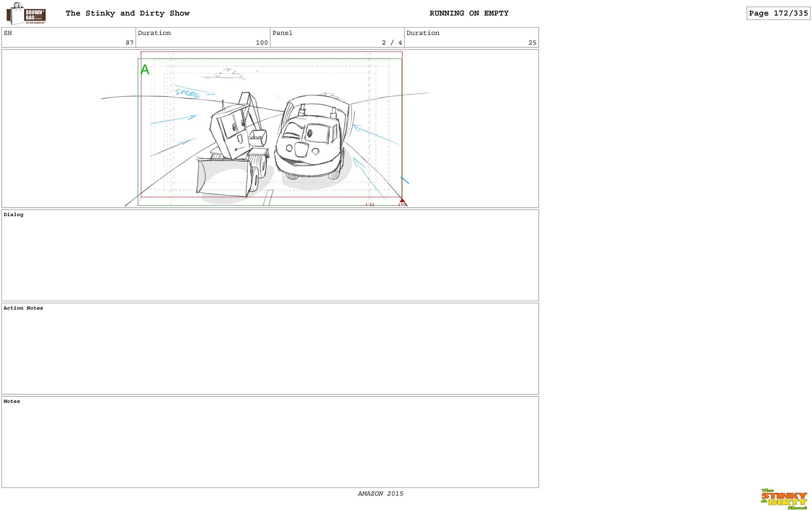Click the green 'A' camera frame label
Image resolution: width=812 pixels, height=511 pixels.
pos(145,70)
